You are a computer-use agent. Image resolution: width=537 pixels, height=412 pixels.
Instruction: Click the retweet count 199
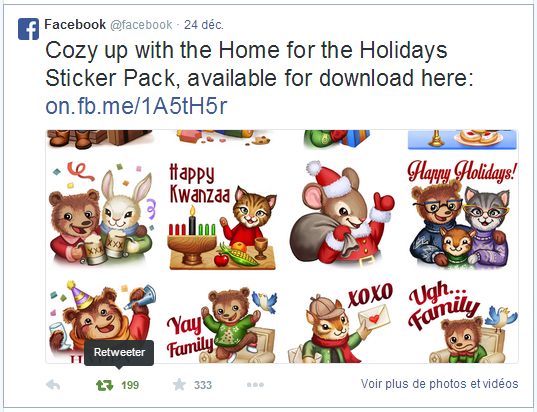(x=130, y=385)
